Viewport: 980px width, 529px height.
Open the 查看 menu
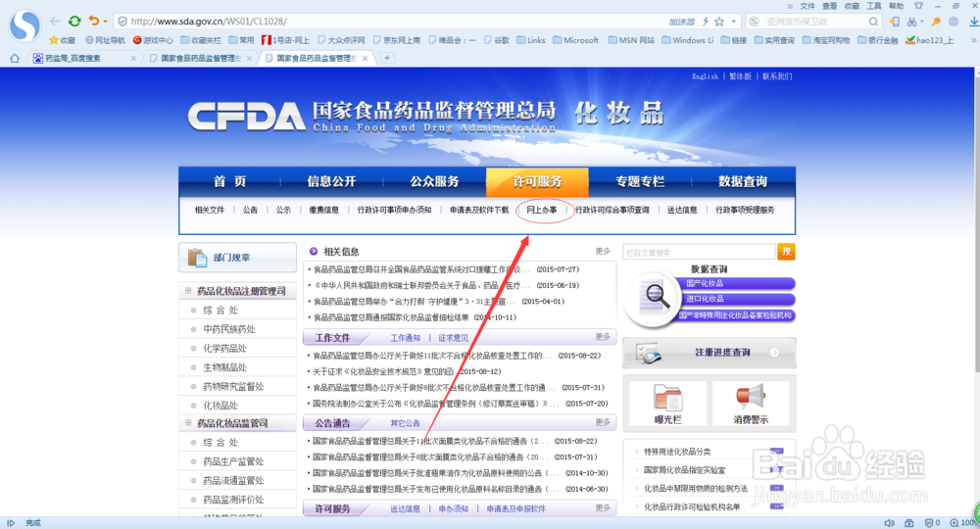(x=829, y=6)
